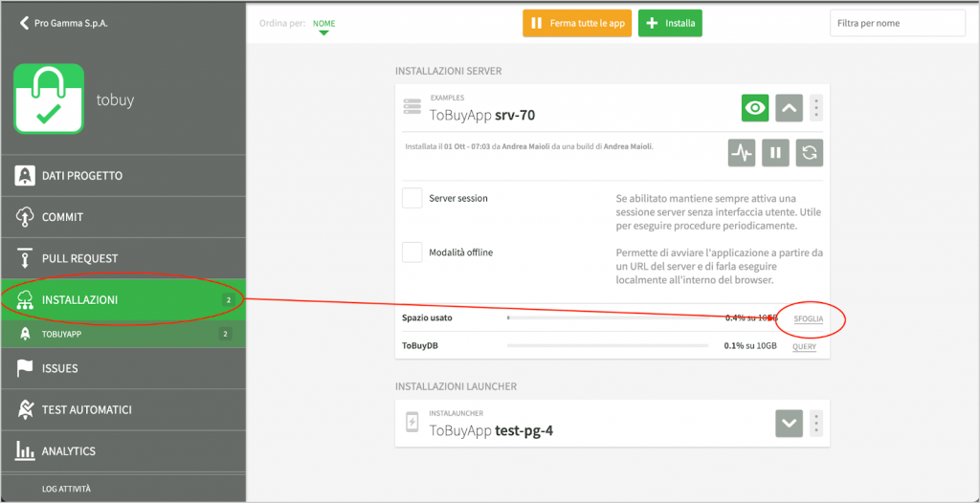The height and width of the screenshot is (503, 980).
Task: Click the Installazioni count badge
Action: pos(228,300)
